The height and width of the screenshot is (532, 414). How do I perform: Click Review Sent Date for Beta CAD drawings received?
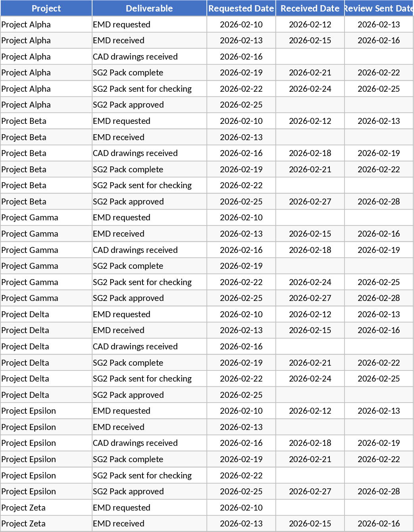[x=379, y=153]
